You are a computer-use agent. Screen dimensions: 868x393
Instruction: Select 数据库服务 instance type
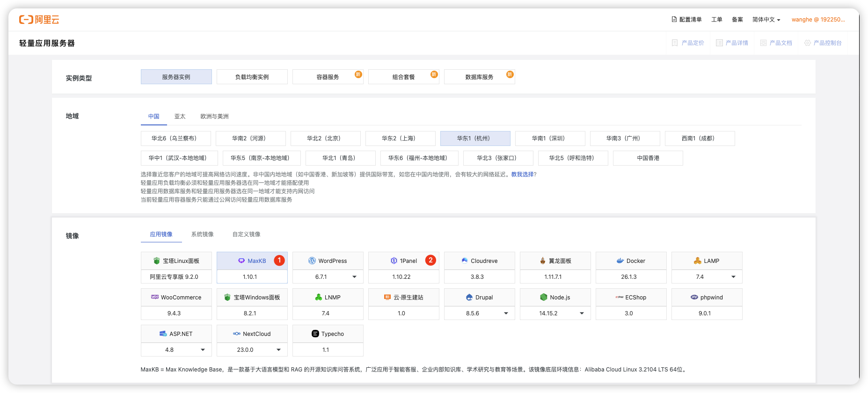480,77
